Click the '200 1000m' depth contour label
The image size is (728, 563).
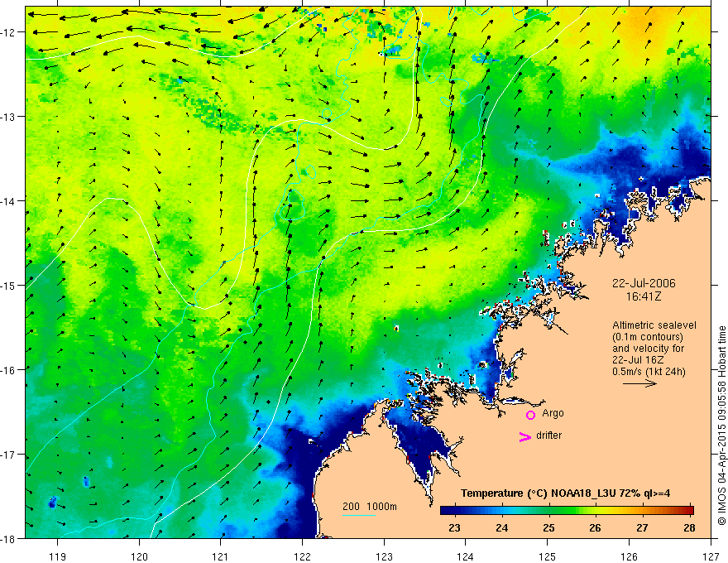370,507
